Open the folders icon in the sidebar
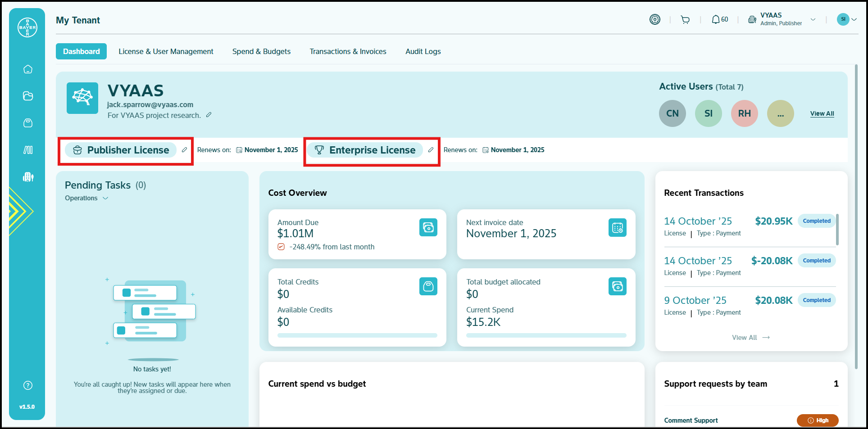Screen dimensions: 868x429 28,96
